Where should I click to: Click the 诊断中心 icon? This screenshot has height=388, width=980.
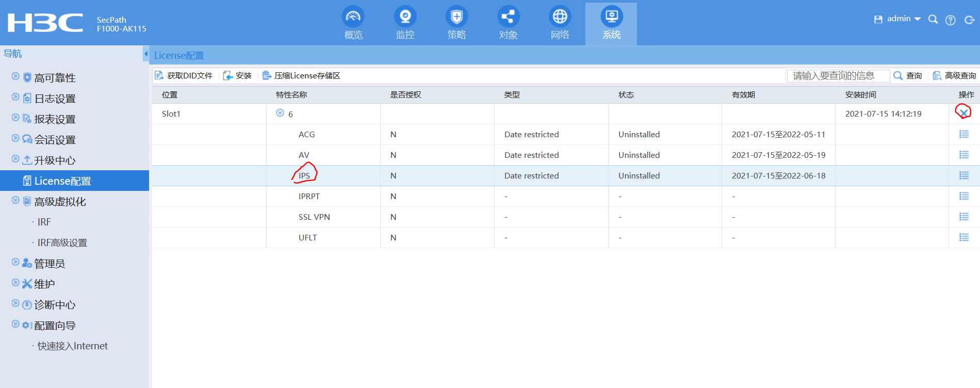(27, 305)
